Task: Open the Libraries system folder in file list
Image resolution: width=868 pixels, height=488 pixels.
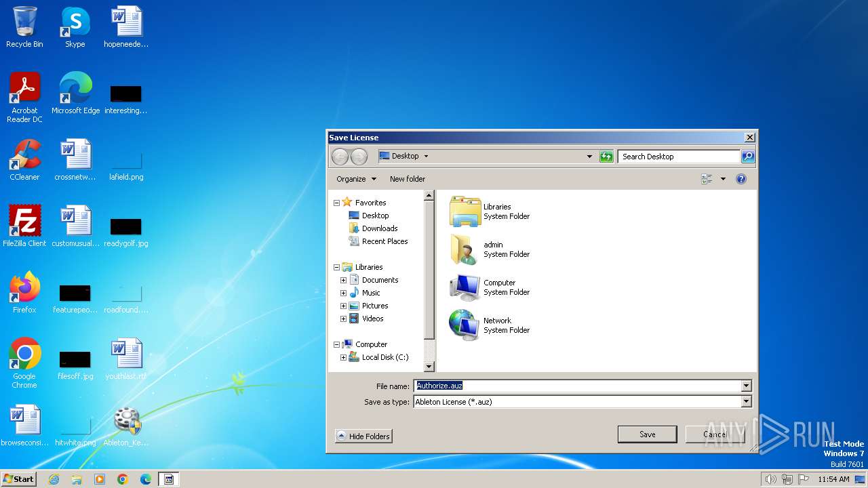Action: (x=490, y=211)
